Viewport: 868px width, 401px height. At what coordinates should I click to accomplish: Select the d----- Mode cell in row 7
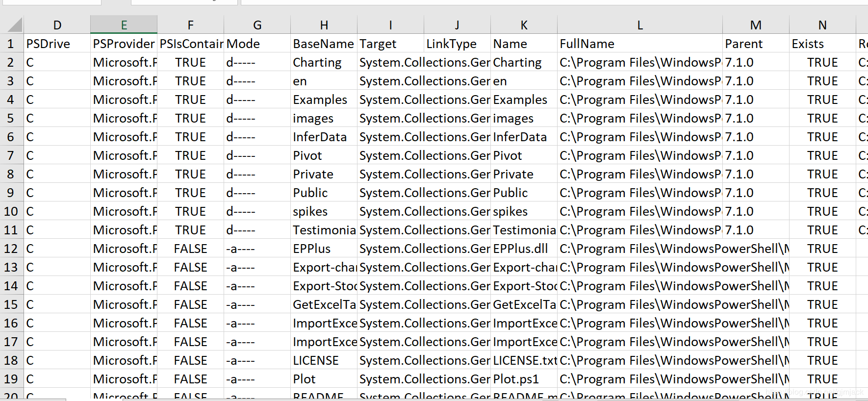tap(257, 155)
